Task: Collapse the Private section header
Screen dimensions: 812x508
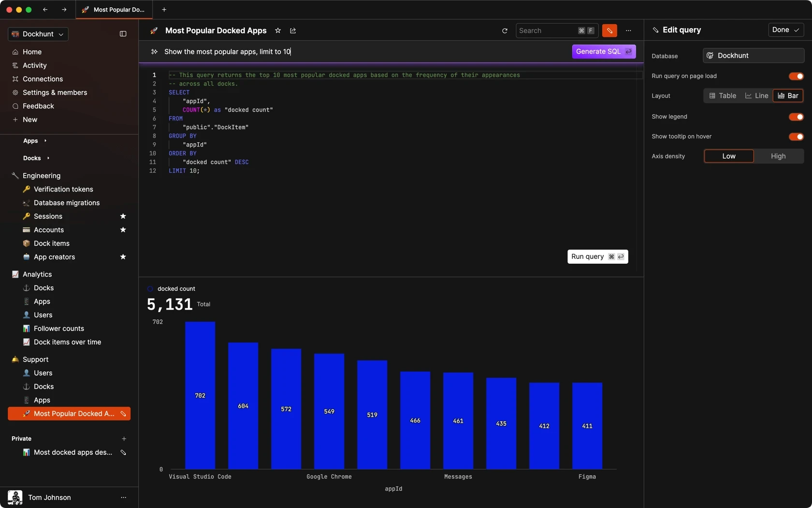Action: pyautogui.click(x=21, y=439)
